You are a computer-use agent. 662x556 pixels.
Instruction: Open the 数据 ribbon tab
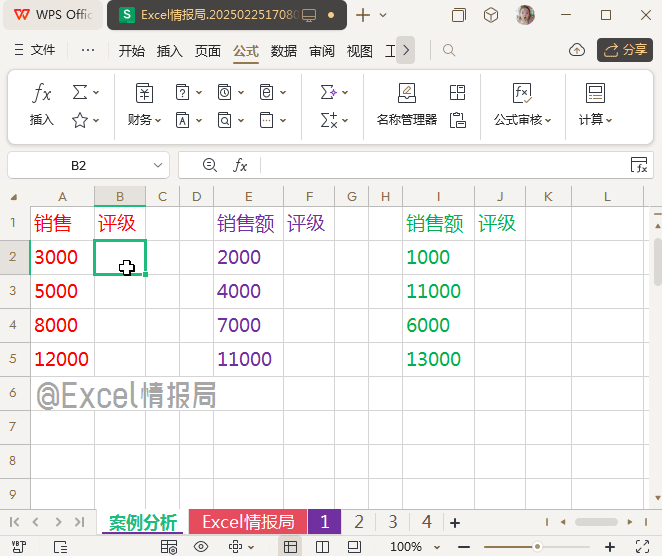tap(284, 51)
